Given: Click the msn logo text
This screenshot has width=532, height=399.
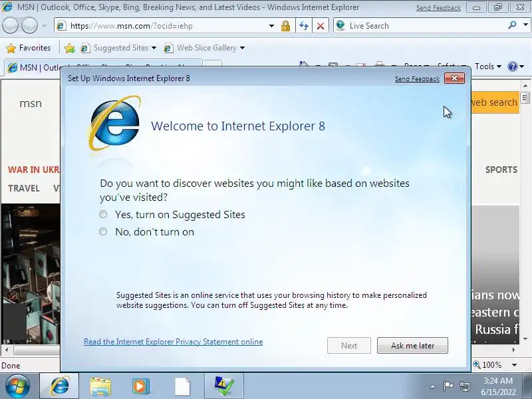Looking at the screenshot, I should coord(31,103).
